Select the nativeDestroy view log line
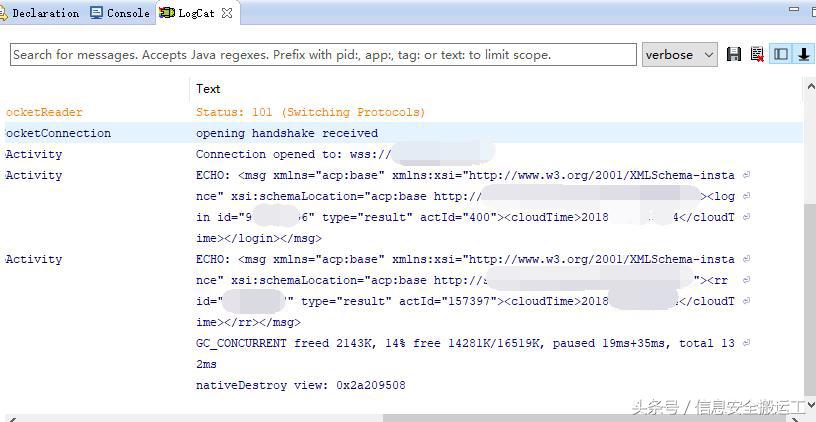This screenshot has width=816, height=422. (300, 385)
